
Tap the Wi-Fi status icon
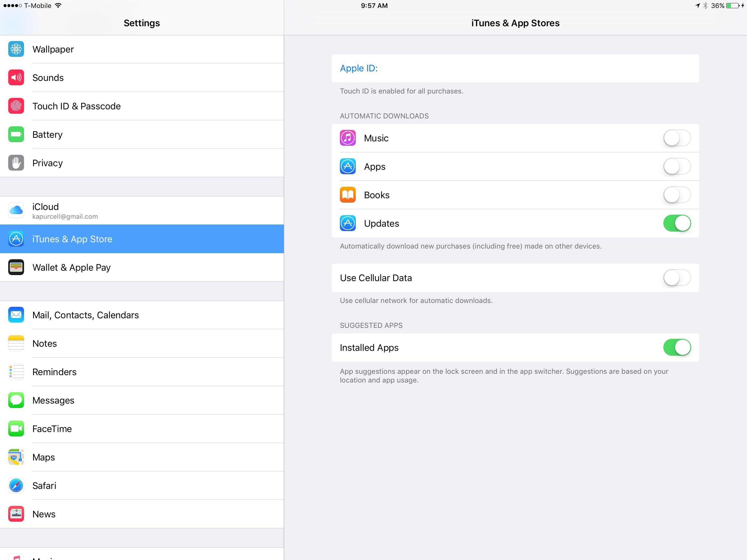click(x=58, y=5)
